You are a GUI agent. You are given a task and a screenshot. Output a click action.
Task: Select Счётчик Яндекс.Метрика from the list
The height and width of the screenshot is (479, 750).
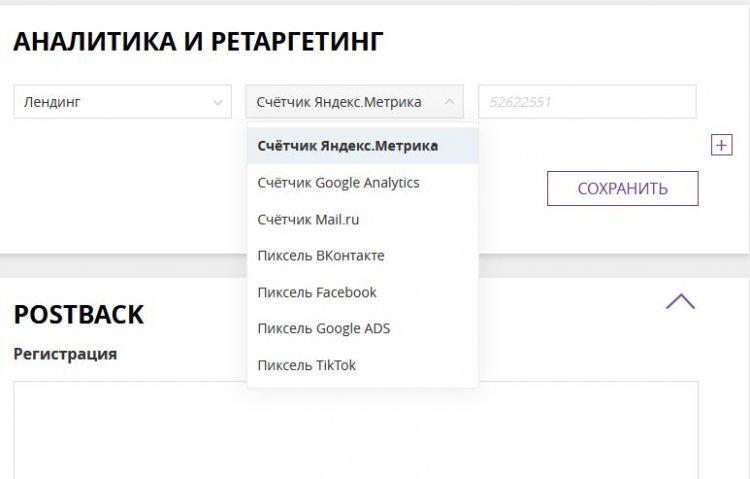347,146
